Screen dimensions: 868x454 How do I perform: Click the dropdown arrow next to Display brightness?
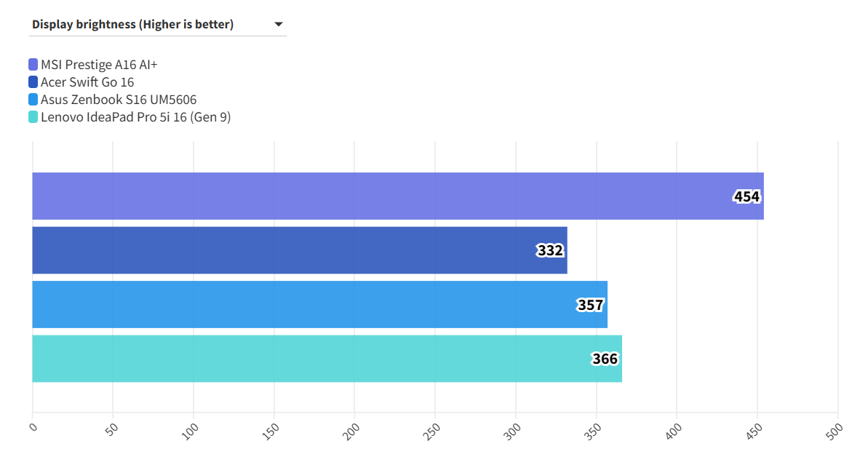coord(279,25)
